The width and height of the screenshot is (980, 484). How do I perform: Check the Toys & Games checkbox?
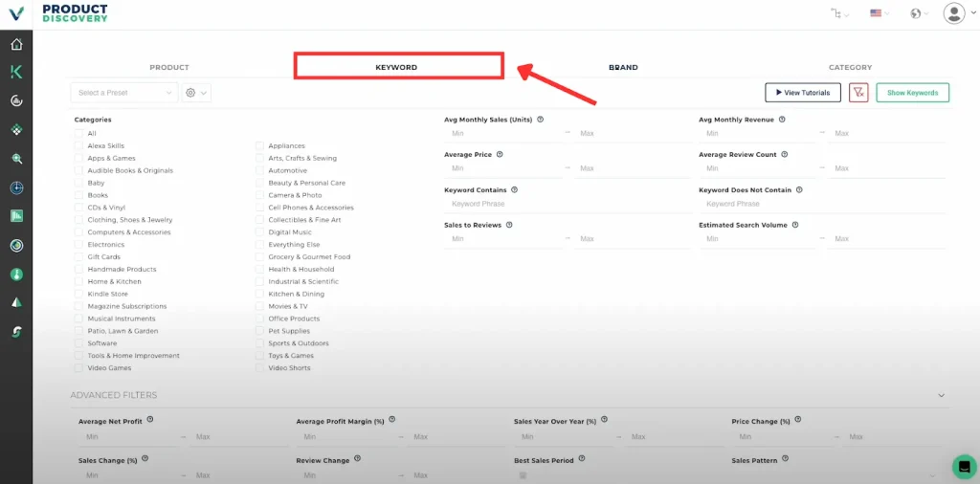(259, 356)
